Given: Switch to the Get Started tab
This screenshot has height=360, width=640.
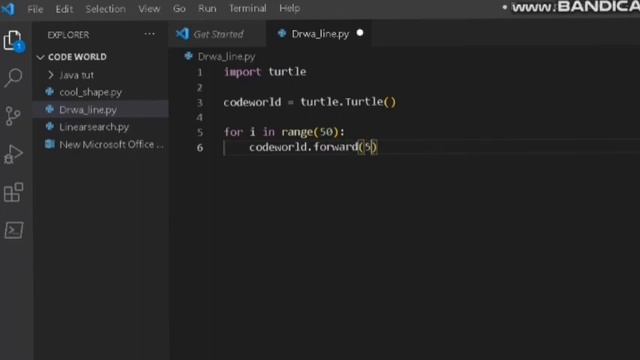Looking at the screenshot, I should click(x=218, y=34).
